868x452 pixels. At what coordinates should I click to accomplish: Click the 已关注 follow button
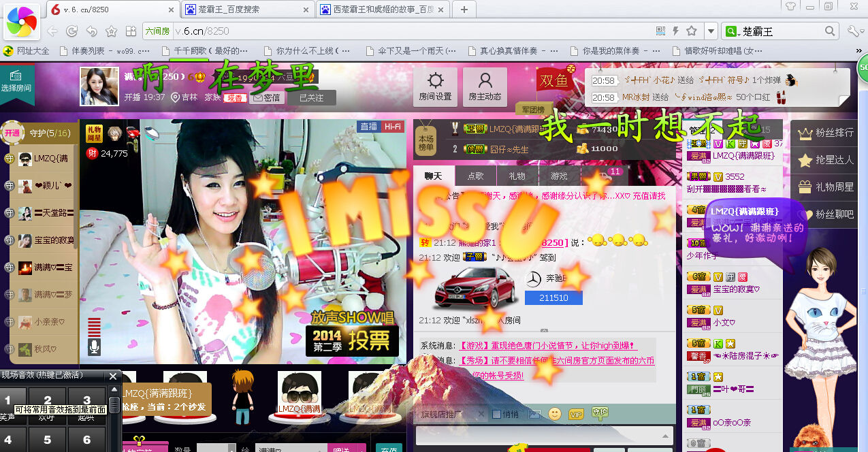311,97
